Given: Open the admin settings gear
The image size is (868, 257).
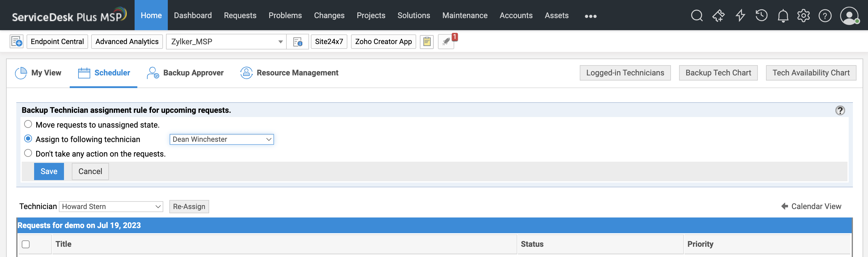Looking at the screenshot, I should pyautogui.click(x=804, y=15).
